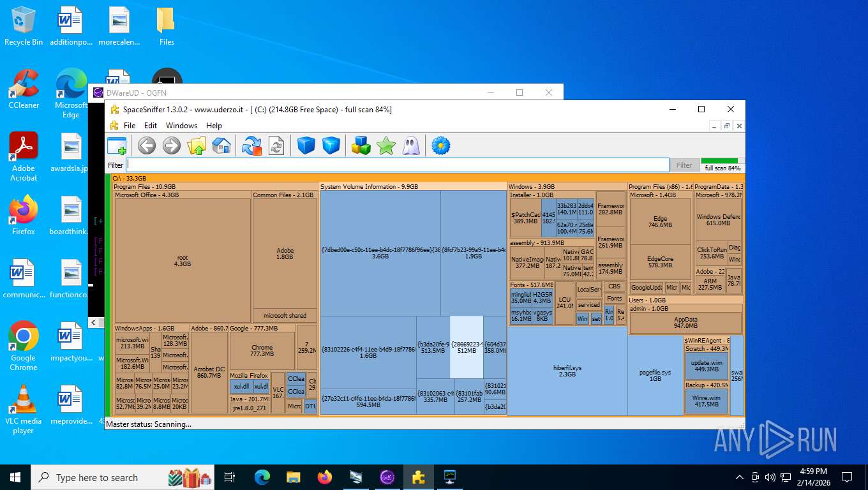The height and width of the screenshot is (490, 868).
Task: Open the Edit menu
Action: click(151, 126)
